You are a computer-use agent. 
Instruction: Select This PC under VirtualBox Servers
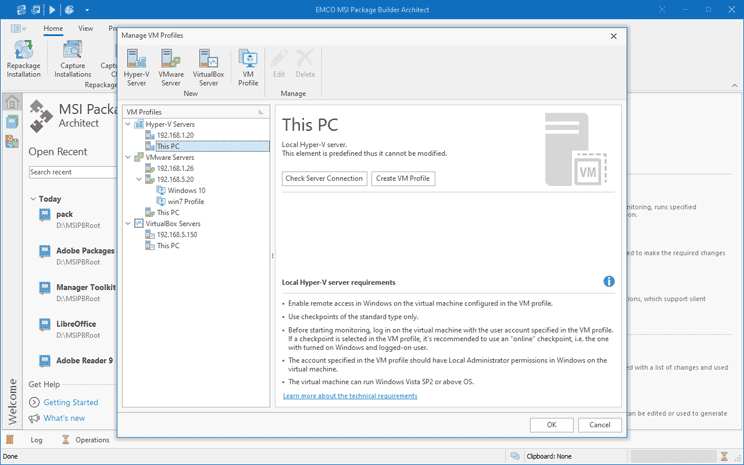[168, 246]
